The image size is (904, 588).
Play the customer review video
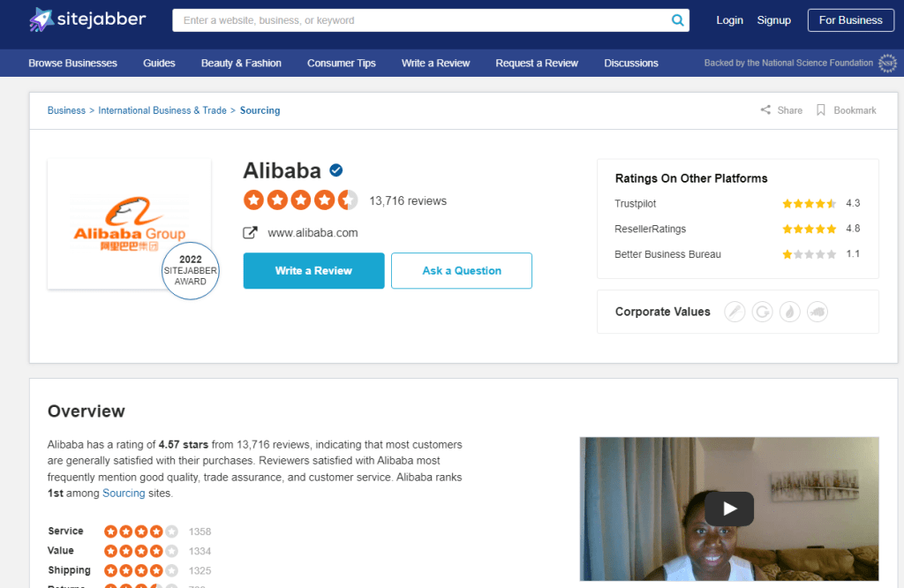[x=728, y=509]
